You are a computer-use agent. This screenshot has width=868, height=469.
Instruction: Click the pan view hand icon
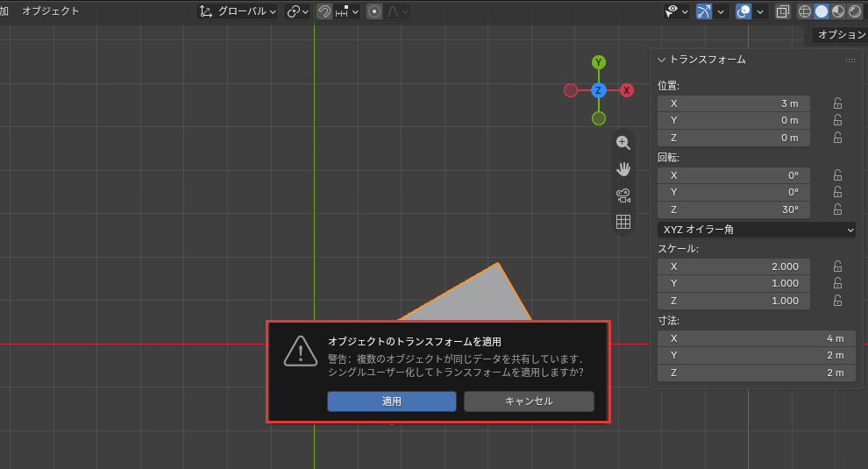tap(623, 169)
